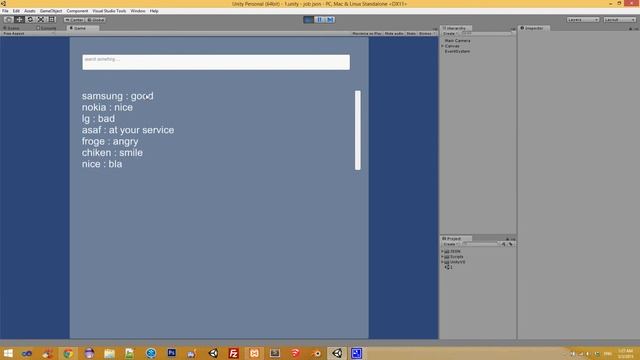Click the 'nokia : nice' list entry
640x360 pixels.
107,107
